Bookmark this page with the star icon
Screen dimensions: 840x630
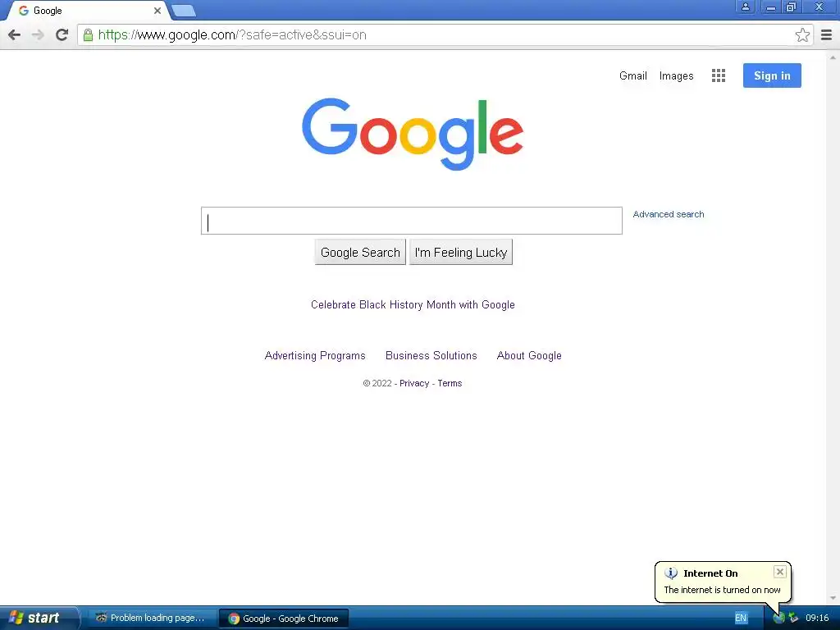coord(802,34)
